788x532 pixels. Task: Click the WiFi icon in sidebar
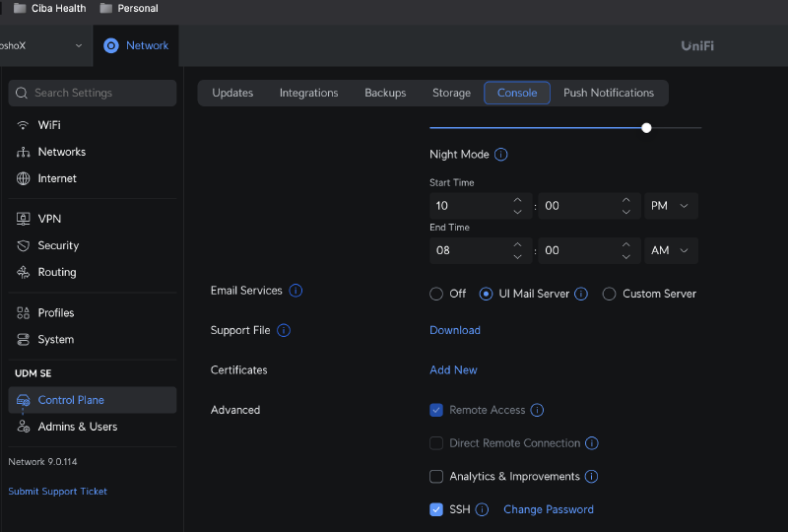[x=23, y=125]
